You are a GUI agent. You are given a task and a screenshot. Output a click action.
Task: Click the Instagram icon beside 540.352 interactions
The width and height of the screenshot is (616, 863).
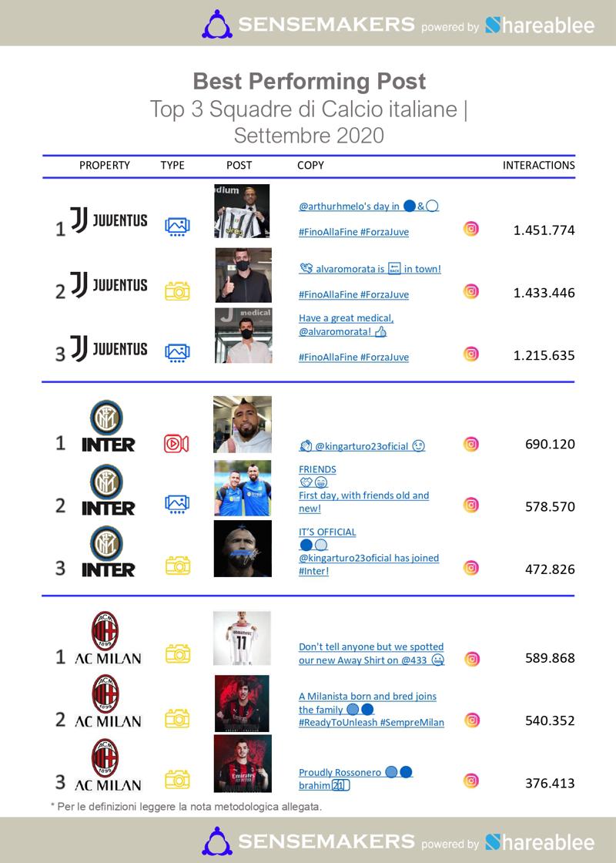click(471, 720)
